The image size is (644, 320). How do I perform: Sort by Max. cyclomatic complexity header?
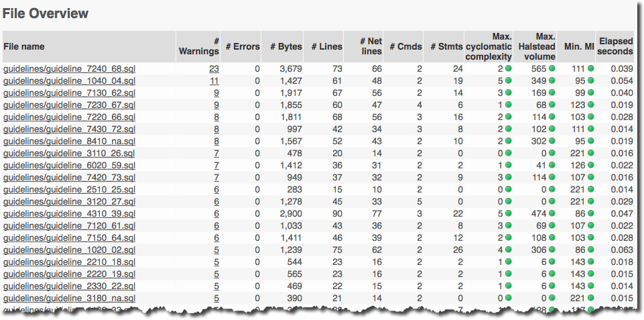coord(489,46)
